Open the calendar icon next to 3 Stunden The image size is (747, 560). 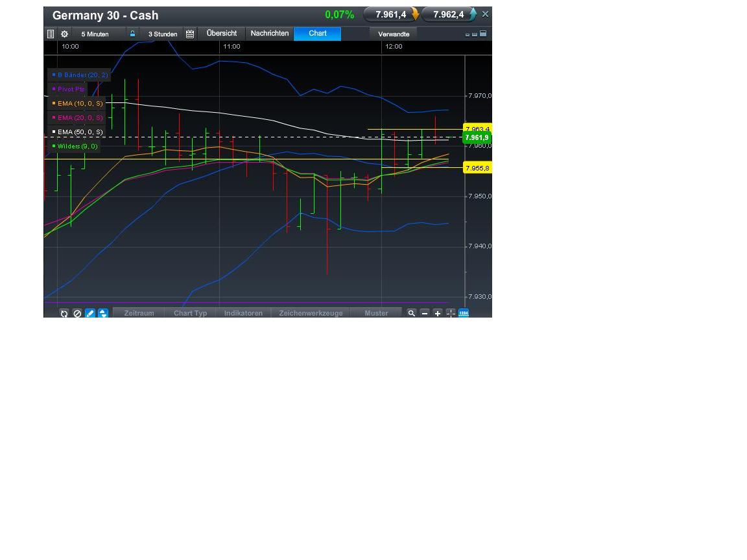pyautogui.click(x=190, y=34)
